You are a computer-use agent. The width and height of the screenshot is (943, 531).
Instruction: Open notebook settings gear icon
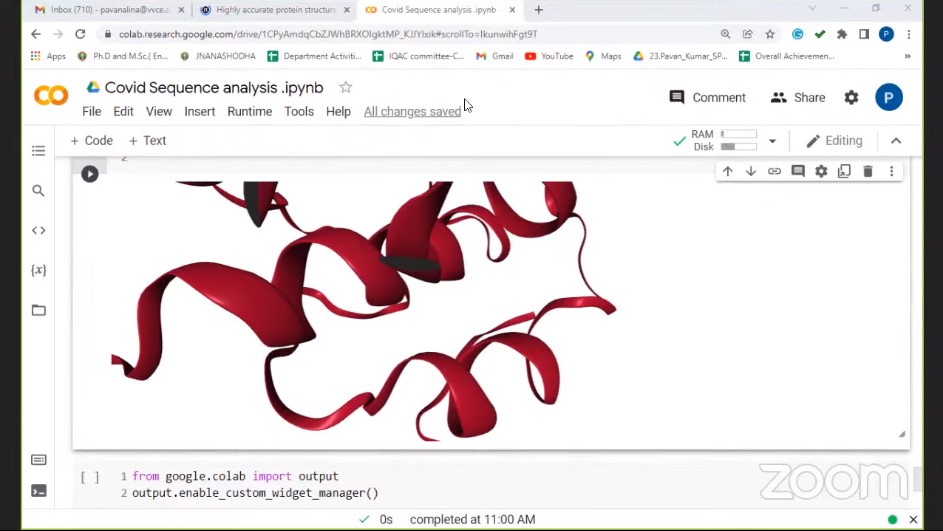(851, 97)
